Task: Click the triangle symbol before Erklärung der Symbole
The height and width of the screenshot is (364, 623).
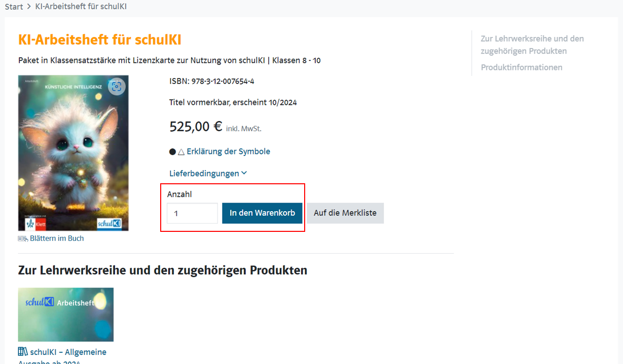Action: point(181,152)
